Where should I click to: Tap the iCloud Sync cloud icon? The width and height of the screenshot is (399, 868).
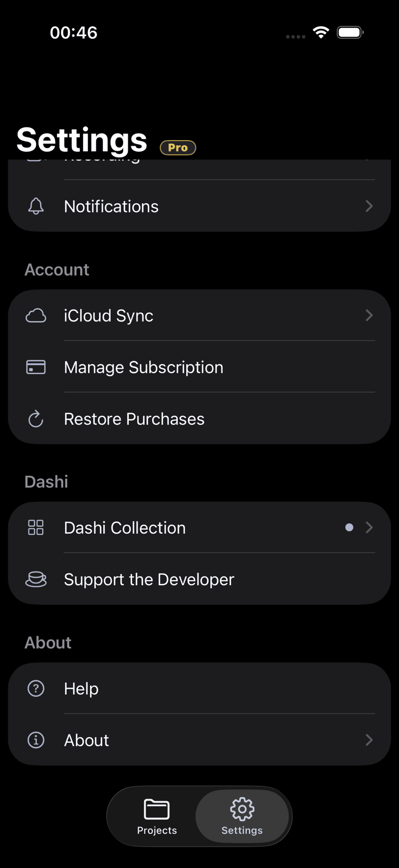coord(36,316)
